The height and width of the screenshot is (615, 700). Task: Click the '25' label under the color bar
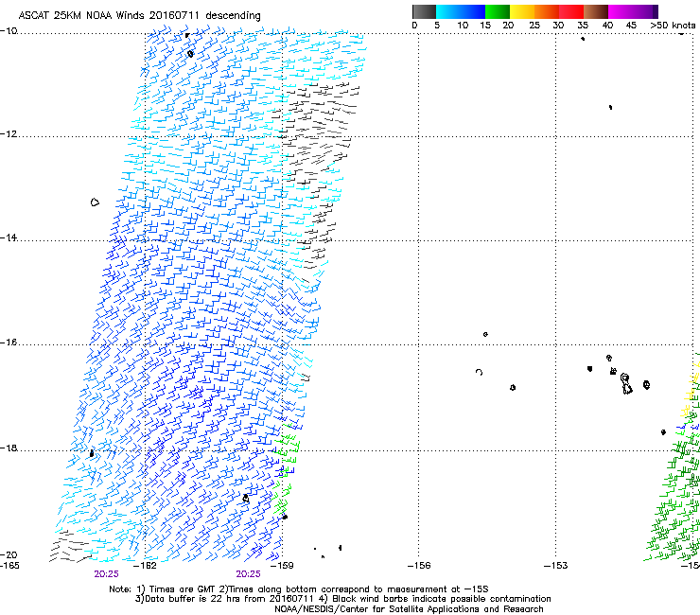534,25
